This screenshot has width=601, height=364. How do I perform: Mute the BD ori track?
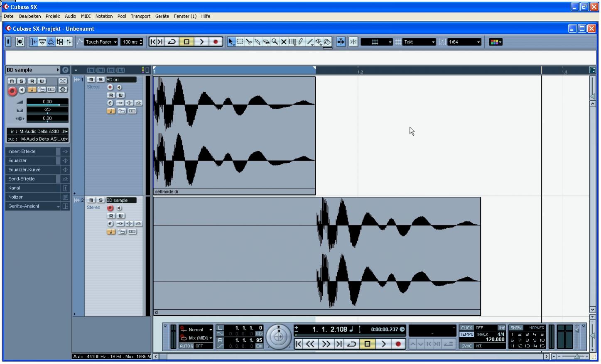91,80
